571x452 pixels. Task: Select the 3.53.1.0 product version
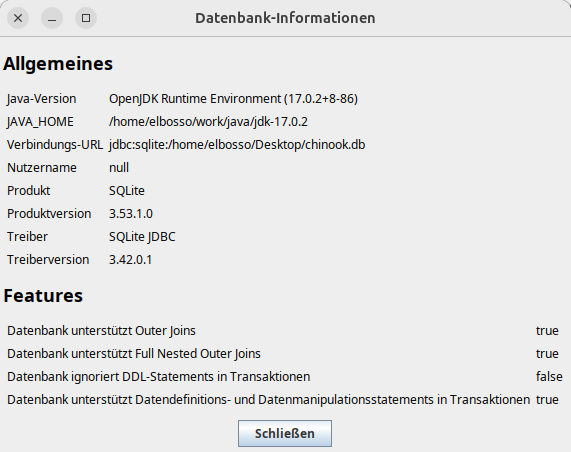(x=131, y=213)
